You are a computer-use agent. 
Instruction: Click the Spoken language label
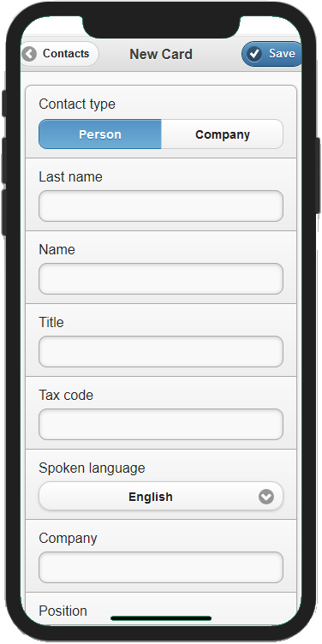[92, 468]
